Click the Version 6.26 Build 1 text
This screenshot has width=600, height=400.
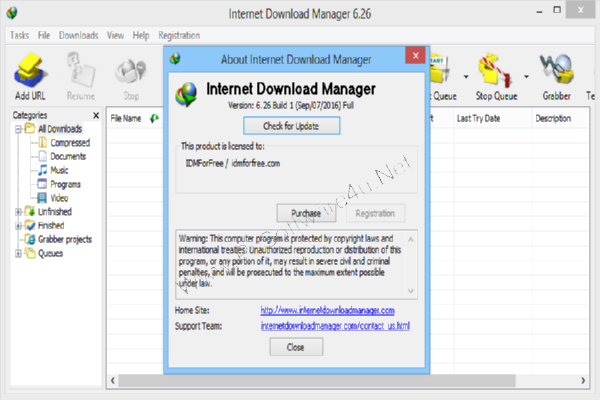[x=291, y=105]
